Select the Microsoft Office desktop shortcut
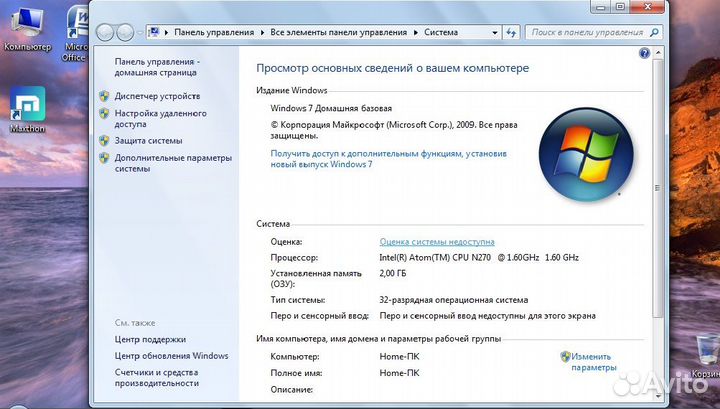This screenshot has width=720, height=409. click(x=75, y=34)
